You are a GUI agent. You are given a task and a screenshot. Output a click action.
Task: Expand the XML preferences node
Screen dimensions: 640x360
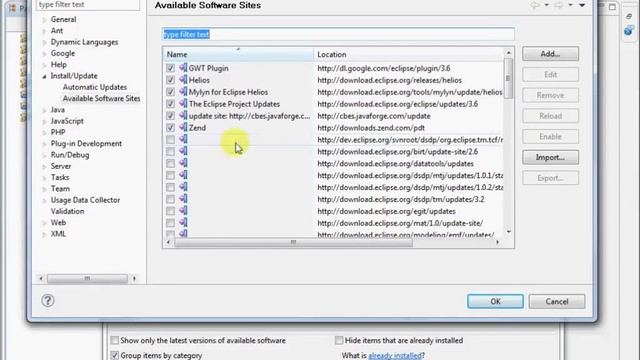(x=44, y=234)
